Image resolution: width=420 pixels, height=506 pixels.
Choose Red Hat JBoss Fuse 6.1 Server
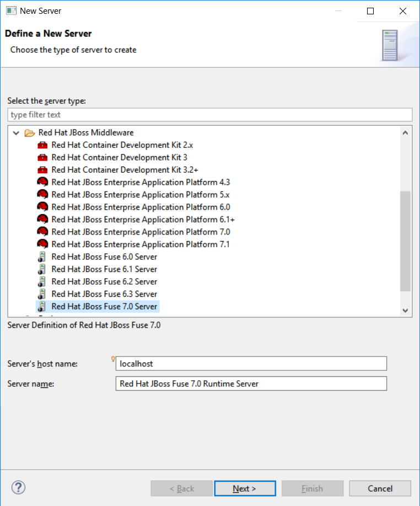(x=104, y=269)
